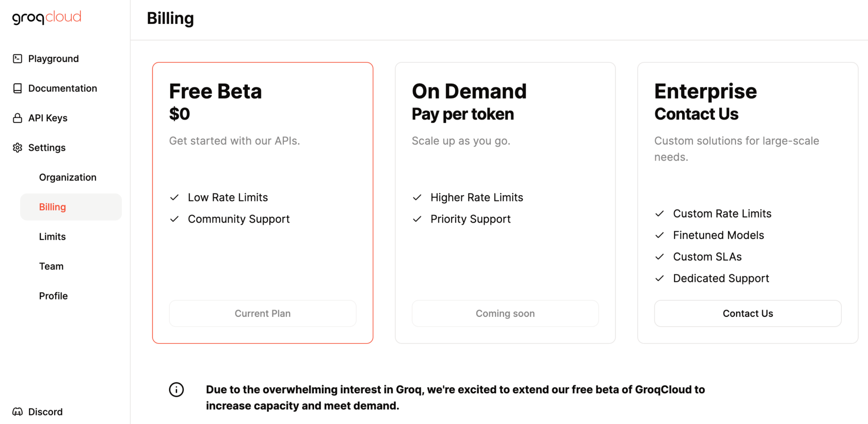This screenshot has height=424, width=868.
Task: Click the info icon beside beta notice
Action: (176, 390)
